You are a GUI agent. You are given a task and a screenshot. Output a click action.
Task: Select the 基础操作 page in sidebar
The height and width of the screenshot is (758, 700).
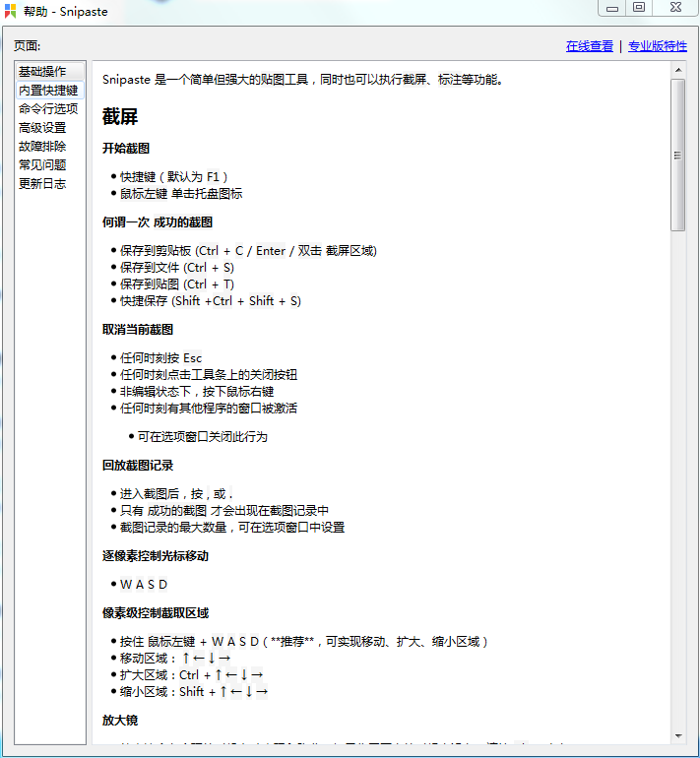click(50, 72)
